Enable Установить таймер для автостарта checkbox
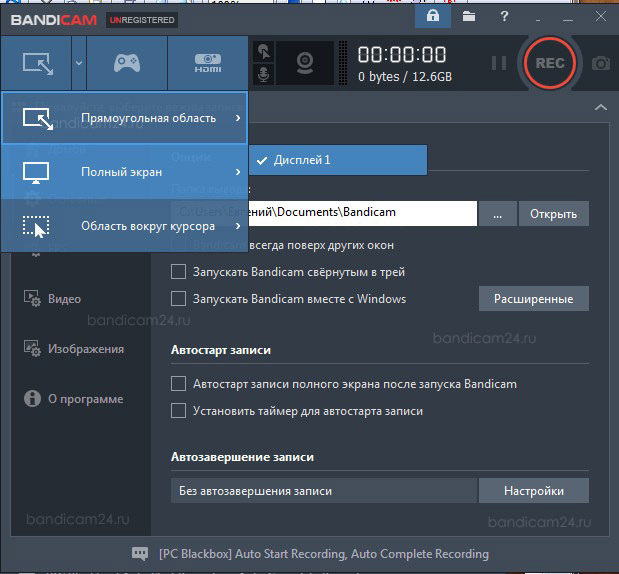 coord(178,411)
